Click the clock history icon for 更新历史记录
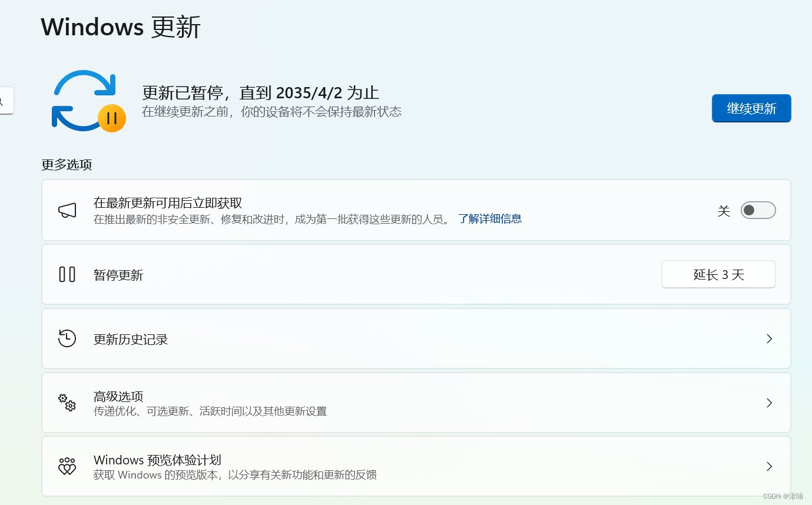 tap(67, 338)
